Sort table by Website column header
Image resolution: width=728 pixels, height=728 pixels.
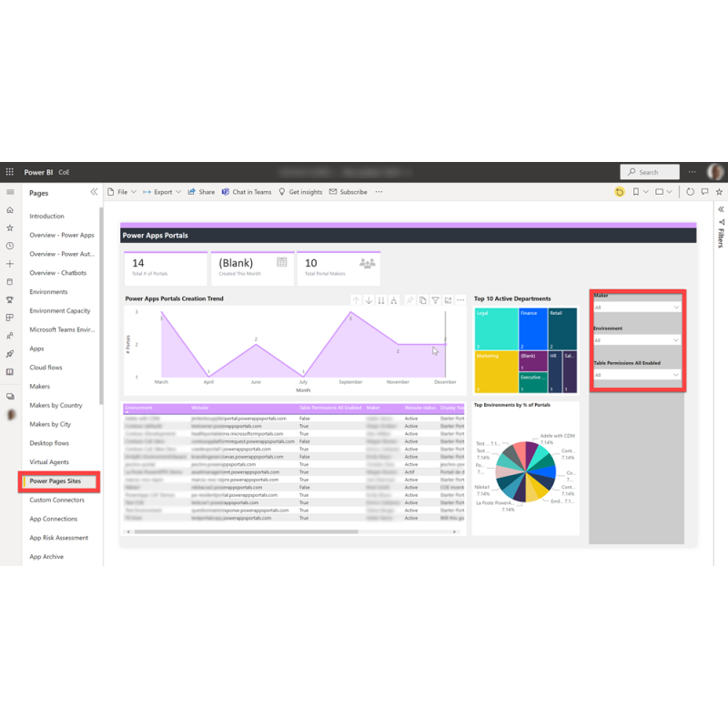[x=199, y=408]
